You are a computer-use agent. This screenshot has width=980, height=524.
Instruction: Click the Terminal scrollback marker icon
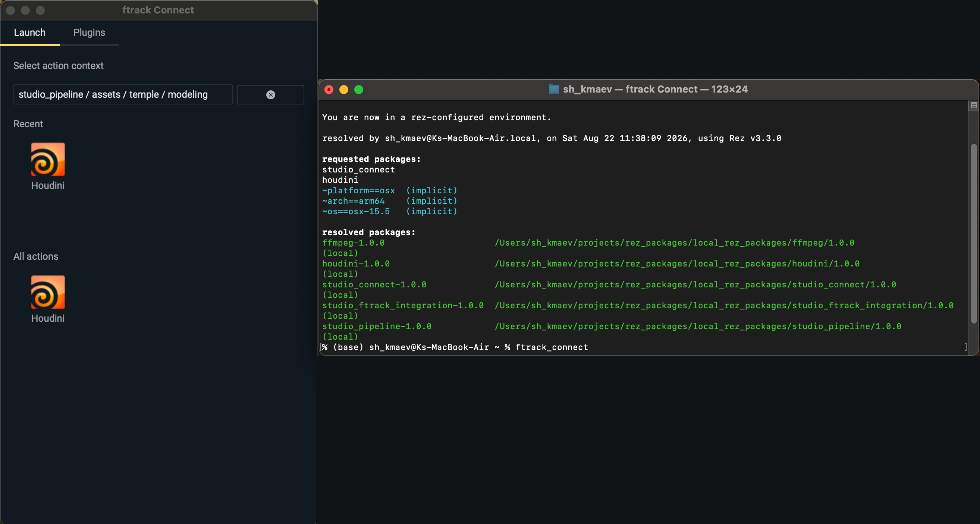(x=974, y=106)
